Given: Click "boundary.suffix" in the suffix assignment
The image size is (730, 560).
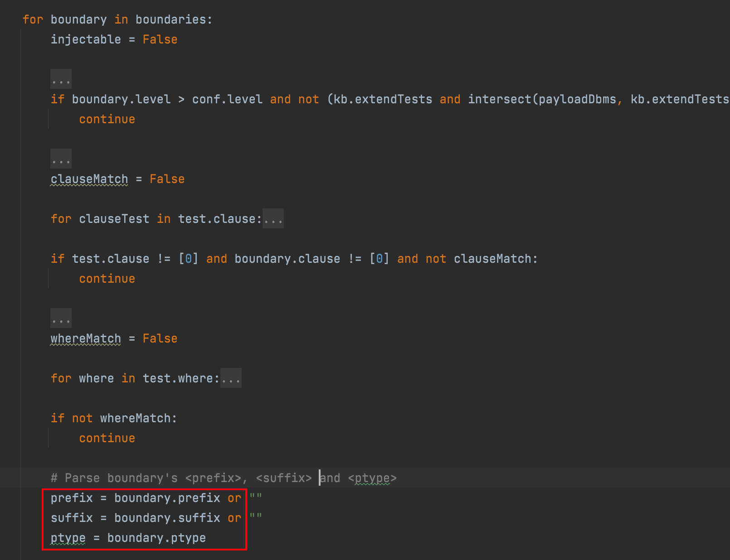Looking at the screenshot, I should coord(167,518).
